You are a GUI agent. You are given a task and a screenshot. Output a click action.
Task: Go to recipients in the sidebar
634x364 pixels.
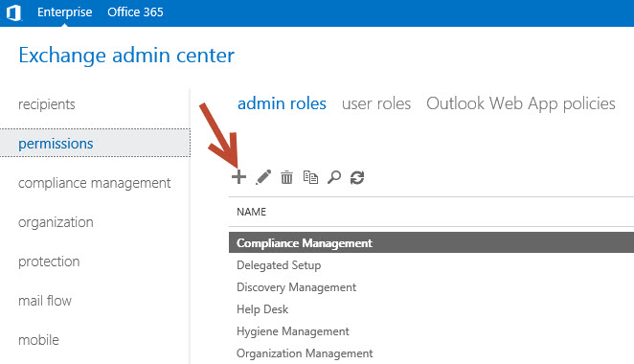click(x=47, y=104)
